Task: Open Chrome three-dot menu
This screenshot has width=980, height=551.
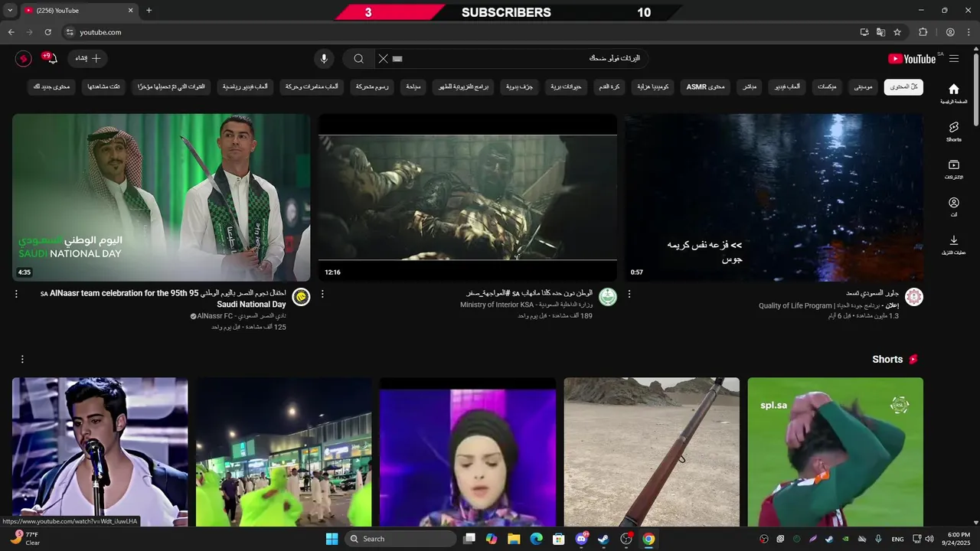Action: (x=969, y=32)
